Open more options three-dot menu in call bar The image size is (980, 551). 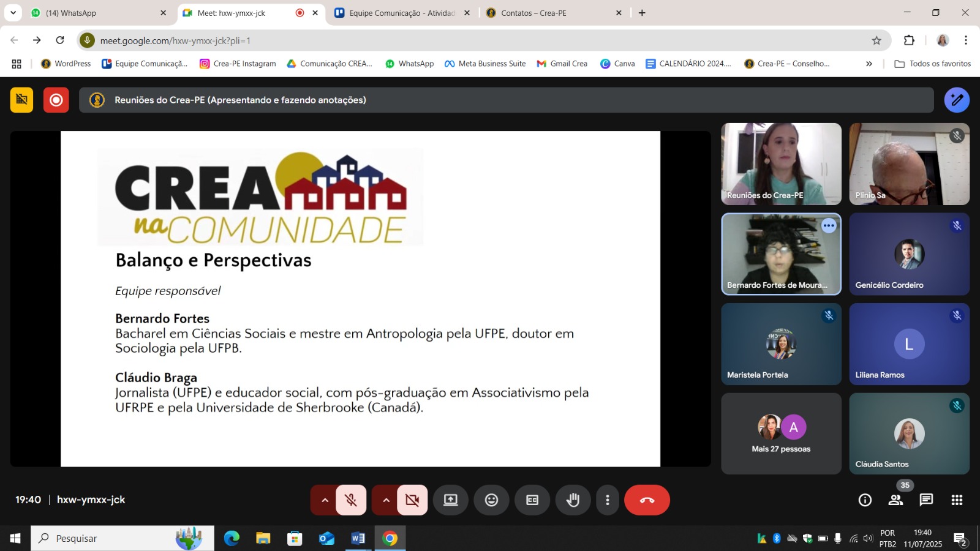(607, 500)
